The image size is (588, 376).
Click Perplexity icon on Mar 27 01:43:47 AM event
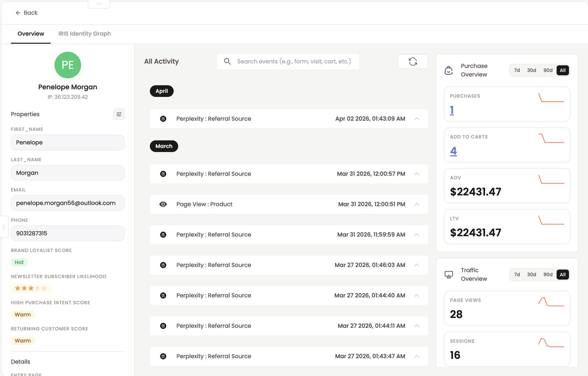pyautogui.click(x=163, y=356)
